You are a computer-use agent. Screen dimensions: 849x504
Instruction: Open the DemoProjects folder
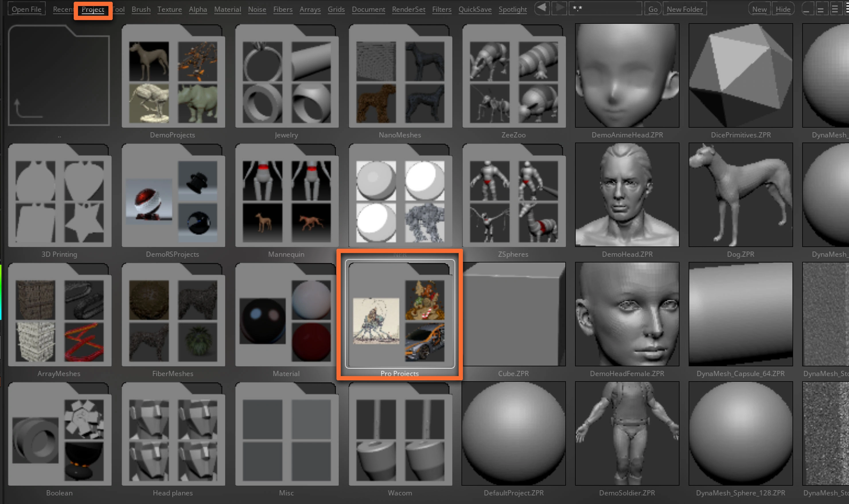pos(173,75)
